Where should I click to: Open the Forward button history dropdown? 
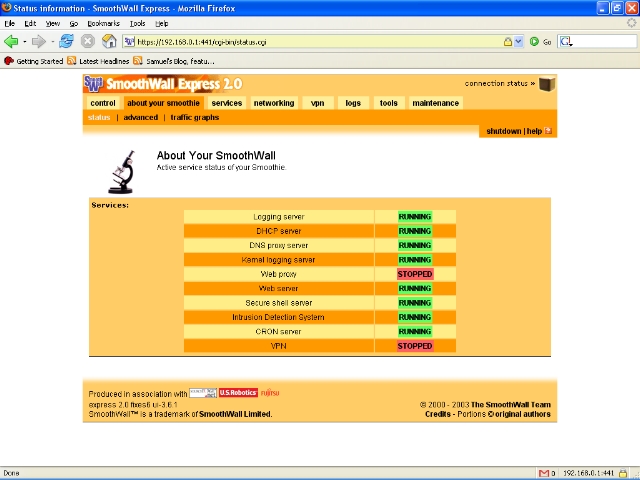click(x=53, y=42)
